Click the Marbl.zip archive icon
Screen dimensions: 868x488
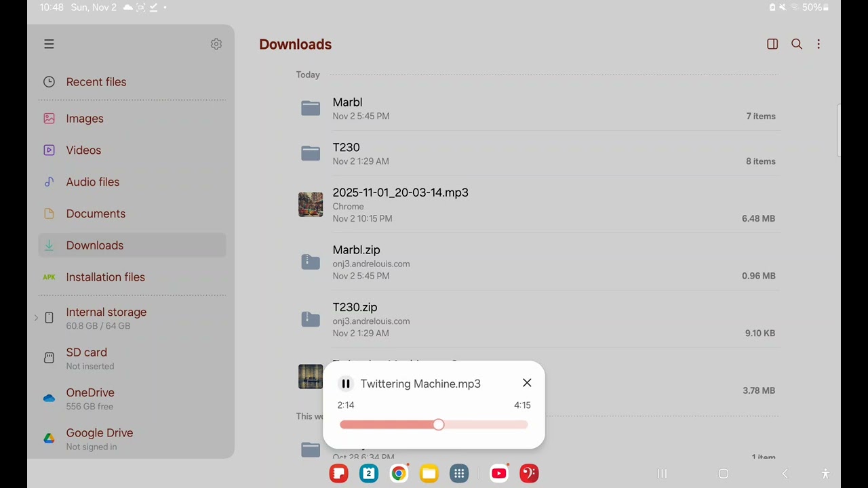311,262
